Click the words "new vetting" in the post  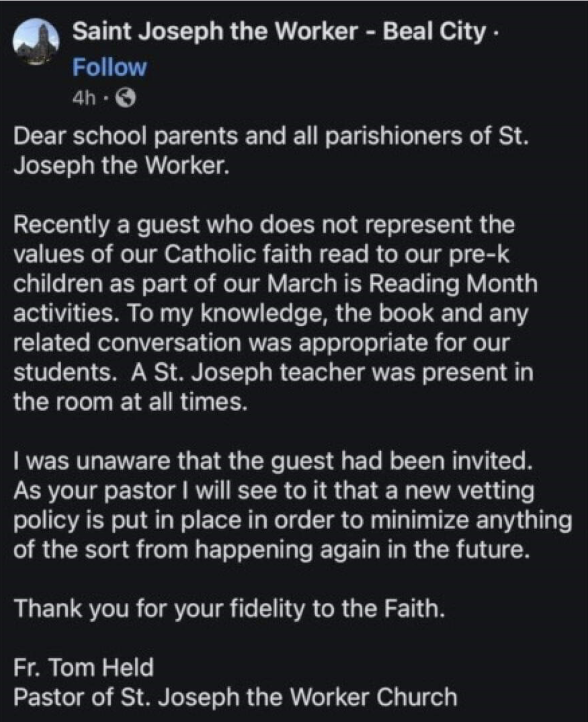465,490
